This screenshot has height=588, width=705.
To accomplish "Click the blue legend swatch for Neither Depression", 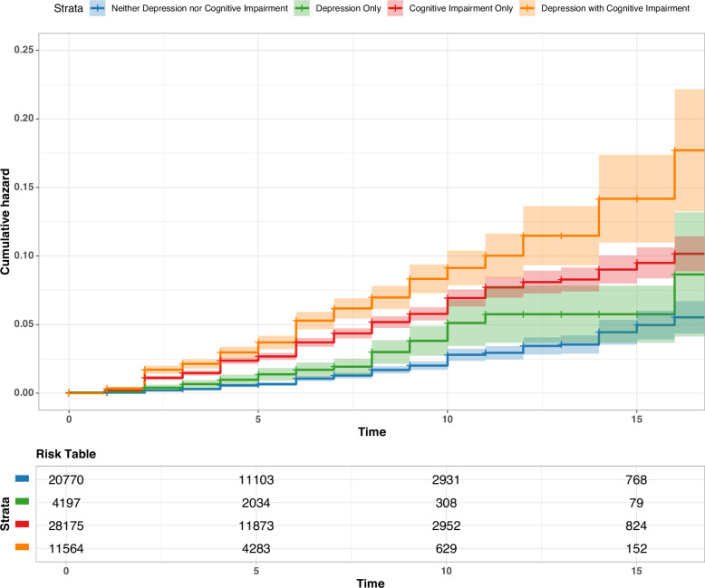I will click(x=97, y=8).
